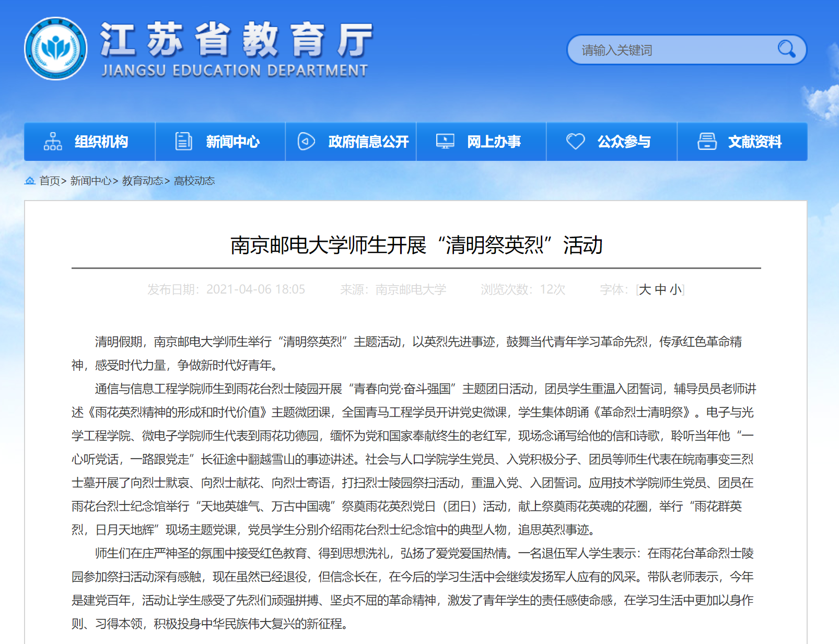Image resolution: width=839 pixels, height=644 pixels.
Task: Click the heart icon beside 公众参与
Action: 576,142
